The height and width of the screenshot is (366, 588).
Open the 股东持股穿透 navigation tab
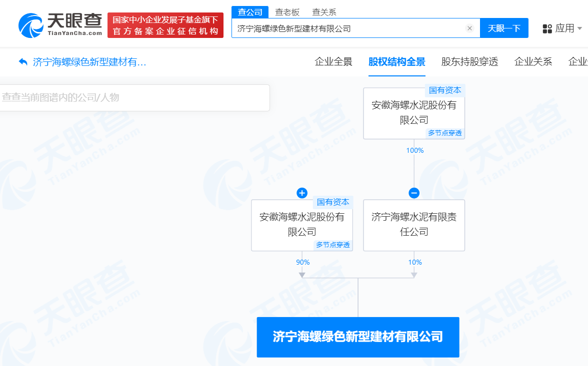coord(469,61)
